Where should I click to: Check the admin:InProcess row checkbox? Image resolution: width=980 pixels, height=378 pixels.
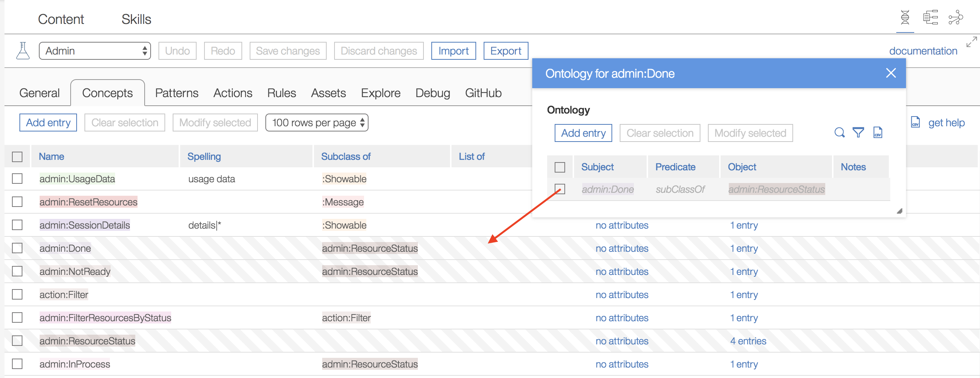click(17, 364)
